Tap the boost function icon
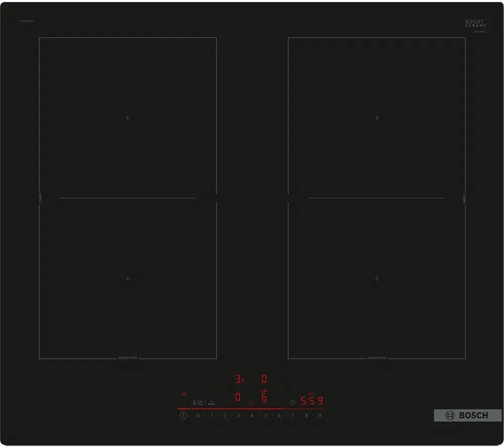 [x=212, y=402]
